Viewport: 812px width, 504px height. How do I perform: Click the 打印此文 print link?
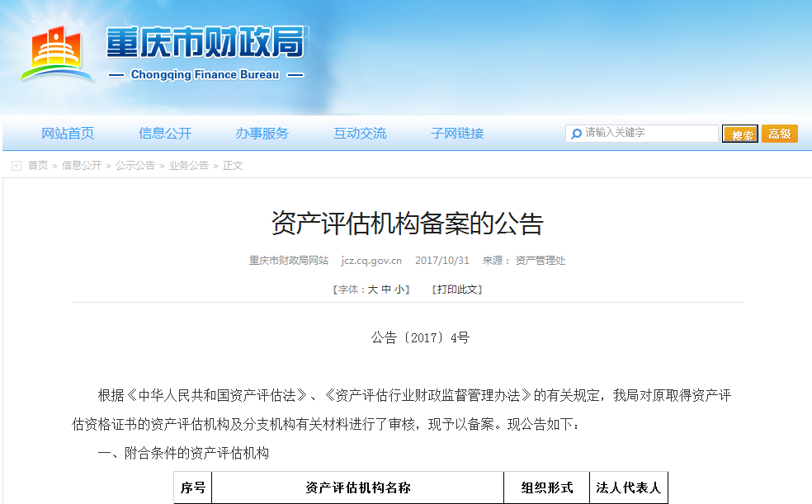pos(457,290)
